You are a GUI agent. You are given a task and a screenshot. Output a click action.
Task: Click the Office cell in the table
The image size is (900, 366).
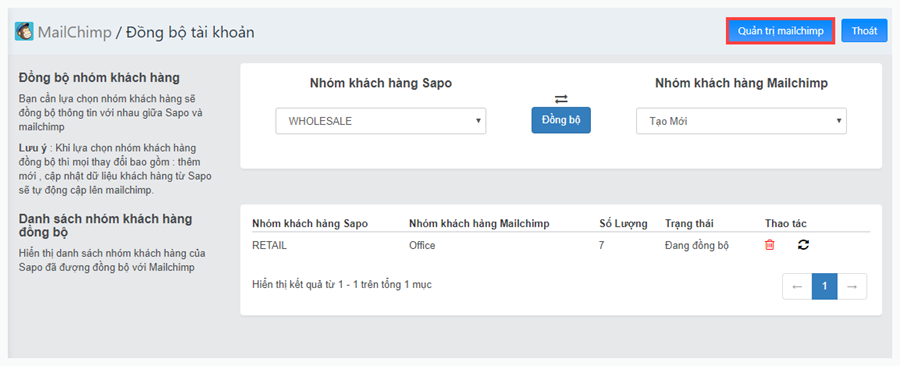(x=422, y=246)
